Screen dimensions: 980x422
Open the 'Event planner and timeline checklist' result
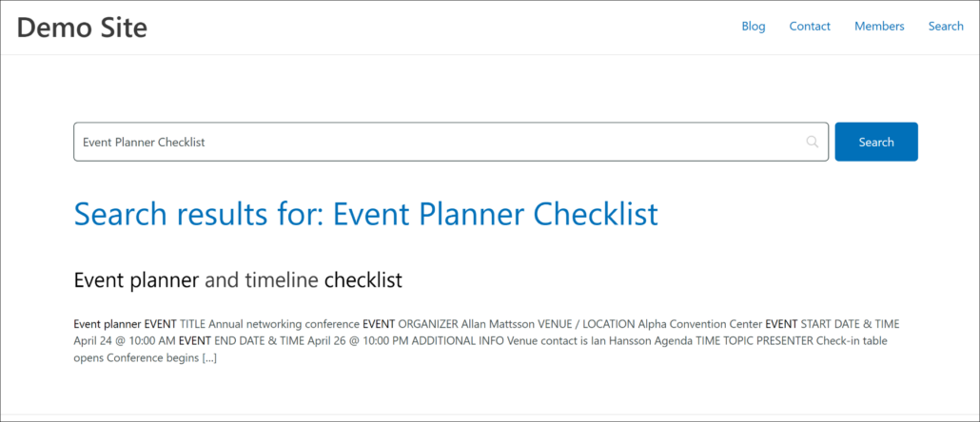[238, 280]
